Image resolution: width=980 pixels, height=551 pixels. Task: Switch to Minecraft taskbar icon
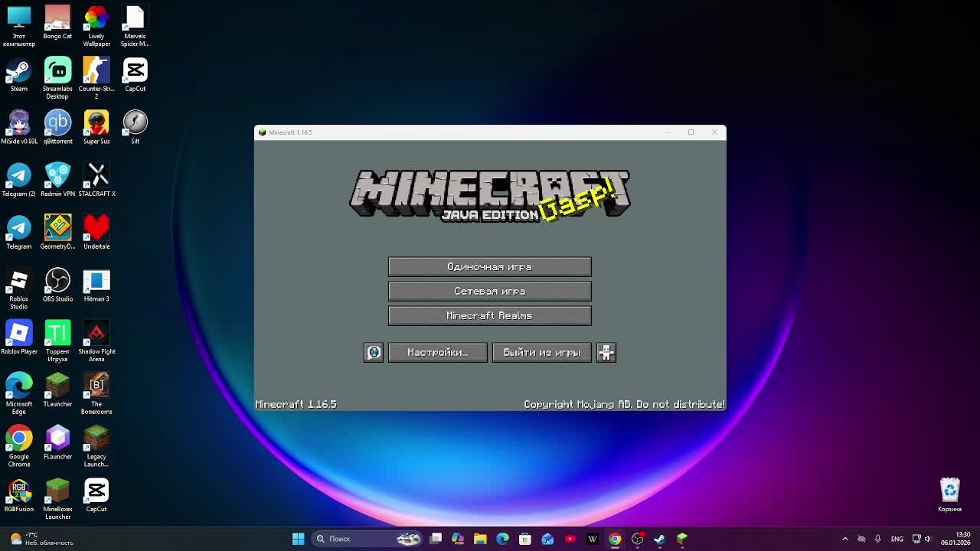[x=682, y=539]
